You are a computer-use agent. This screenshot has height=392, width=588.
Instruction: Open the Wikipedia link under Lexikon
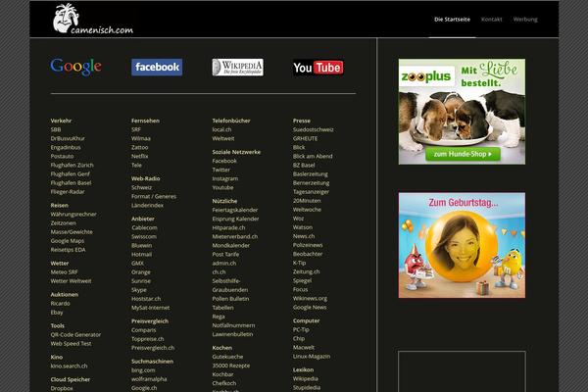click(x=305, y=379)
